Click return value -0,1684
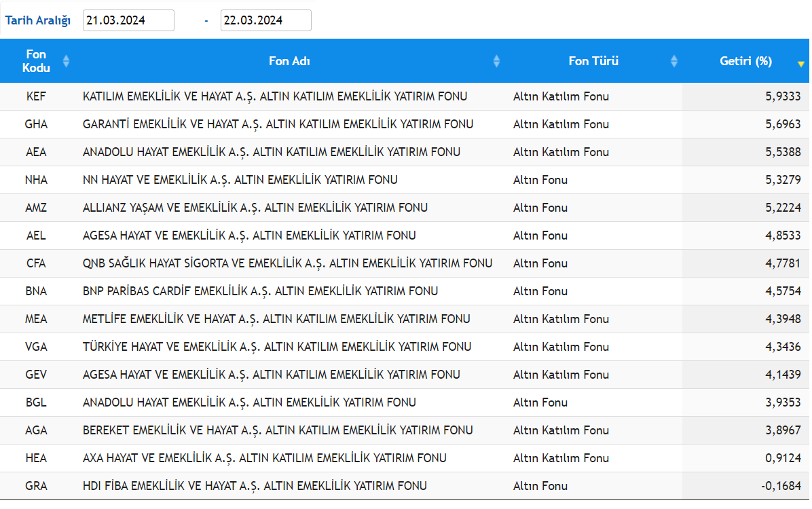 coord(781,486)
